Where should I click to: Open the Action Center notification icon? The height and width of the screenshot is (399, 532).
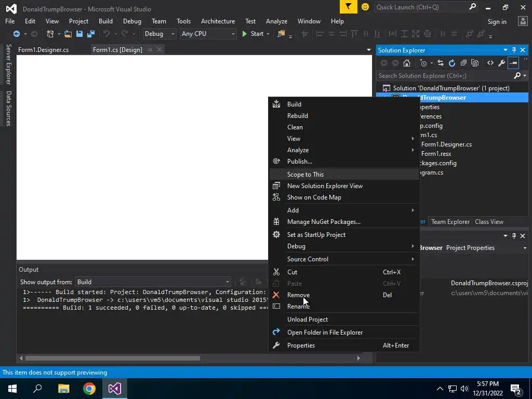[x=516, y=389]
